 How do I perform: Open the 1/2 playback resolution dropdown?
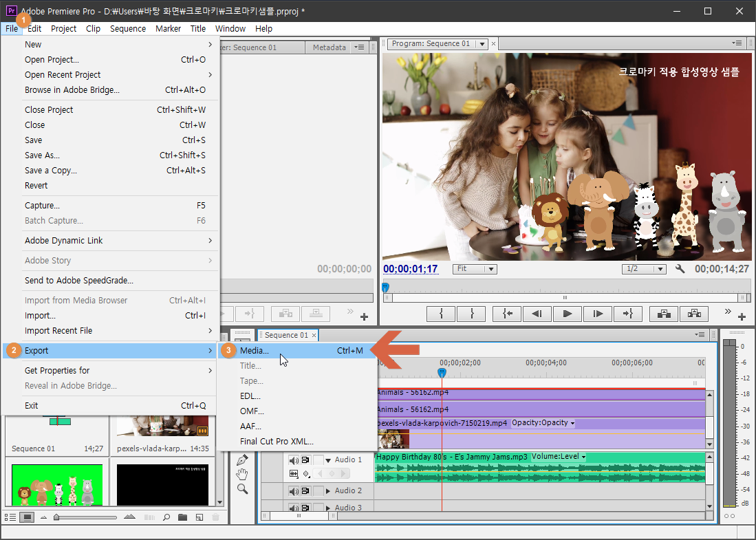click(x=644, y=268)
